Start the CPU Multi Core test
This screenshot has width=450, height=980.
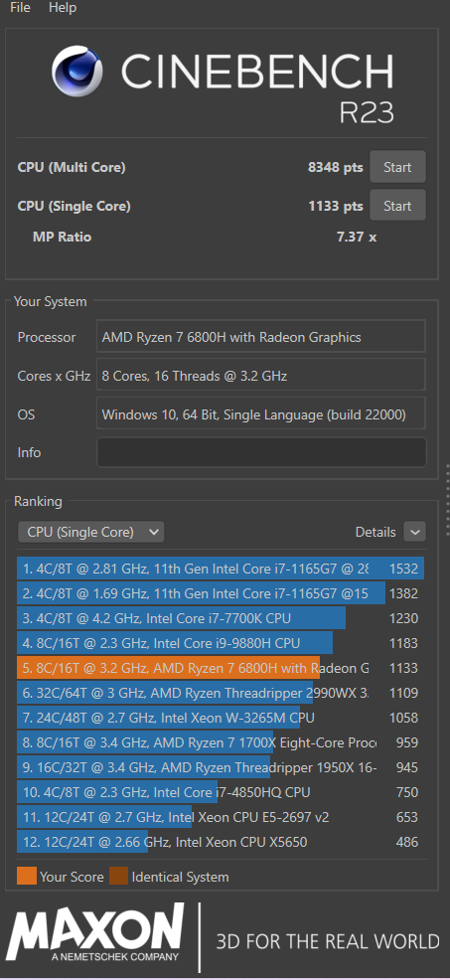click(x=397, y=167)
